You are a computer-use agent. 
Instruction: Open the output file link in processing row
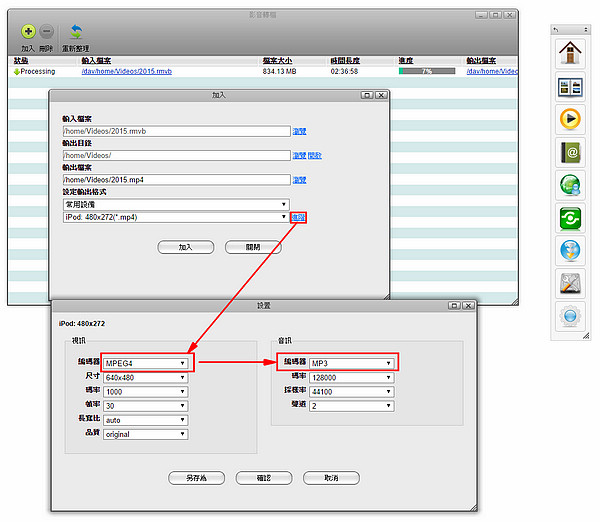point(492,72)
